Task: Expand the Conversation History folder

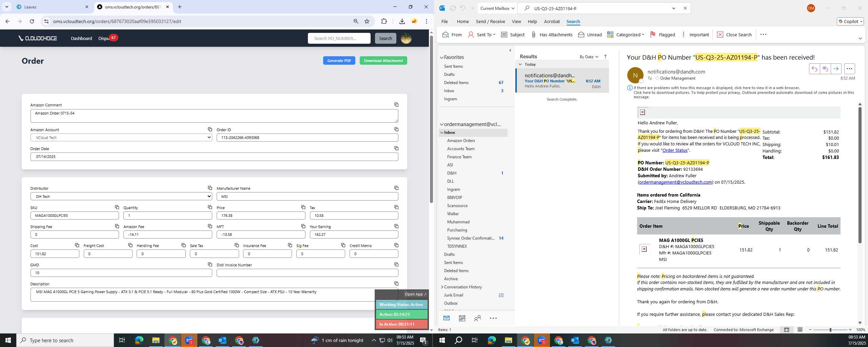Action: [442, 287]
